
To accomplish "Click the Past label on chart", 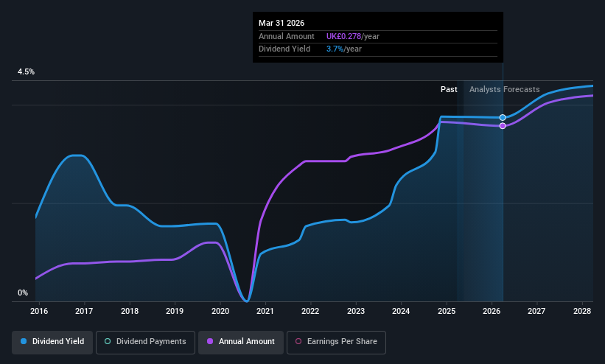I will [449, 90].
